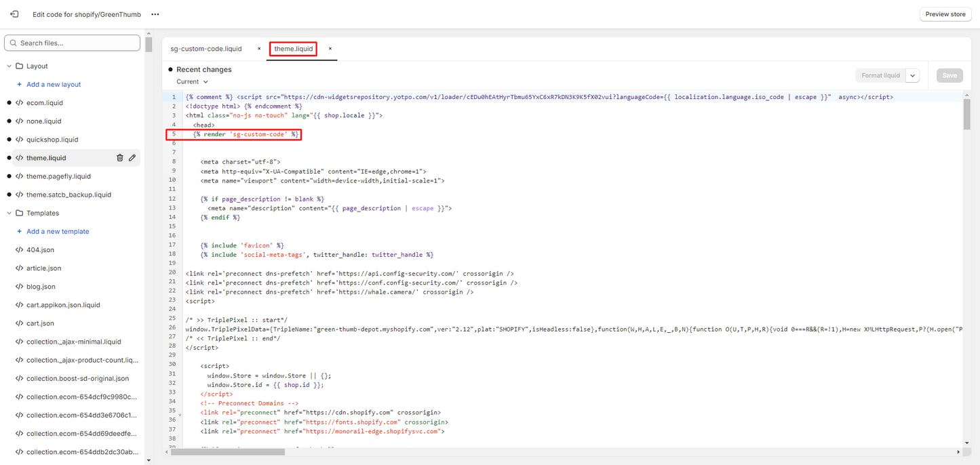Click the Preview store button
The width and height of the screenshot is (980, 465).
click(945, 14)
